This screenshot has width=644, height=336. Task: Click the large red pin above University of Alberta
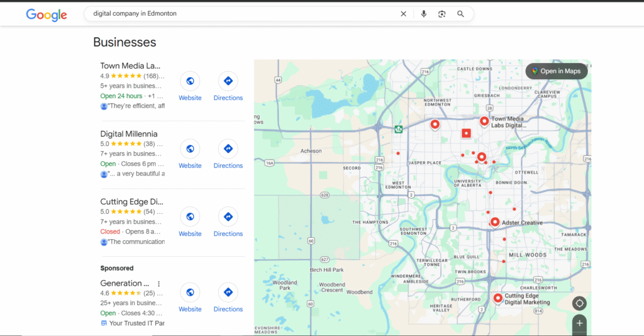point(482,157)
